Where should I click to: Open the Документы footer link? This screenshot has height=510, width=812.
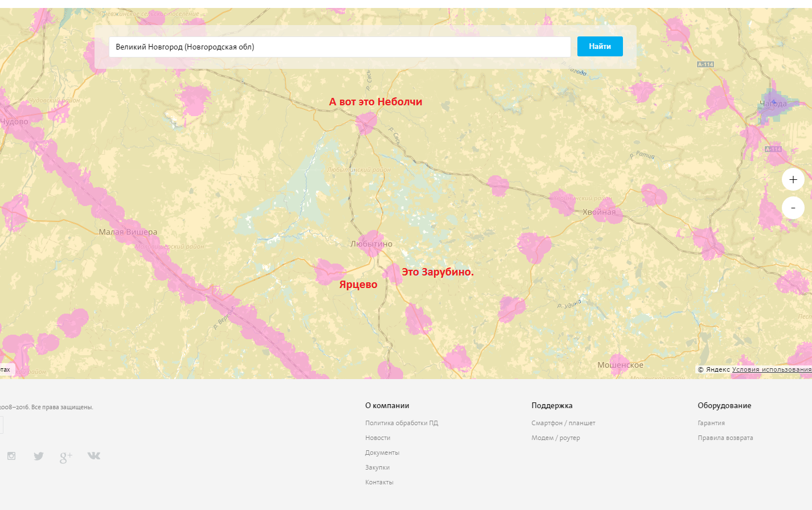pos(382,453)
